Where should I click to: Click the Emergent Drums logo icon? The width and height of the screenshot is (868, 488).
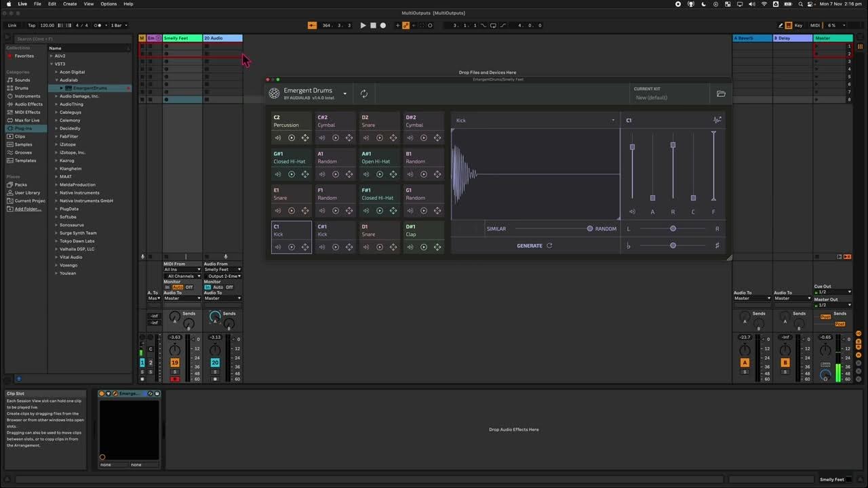point(274,94)
